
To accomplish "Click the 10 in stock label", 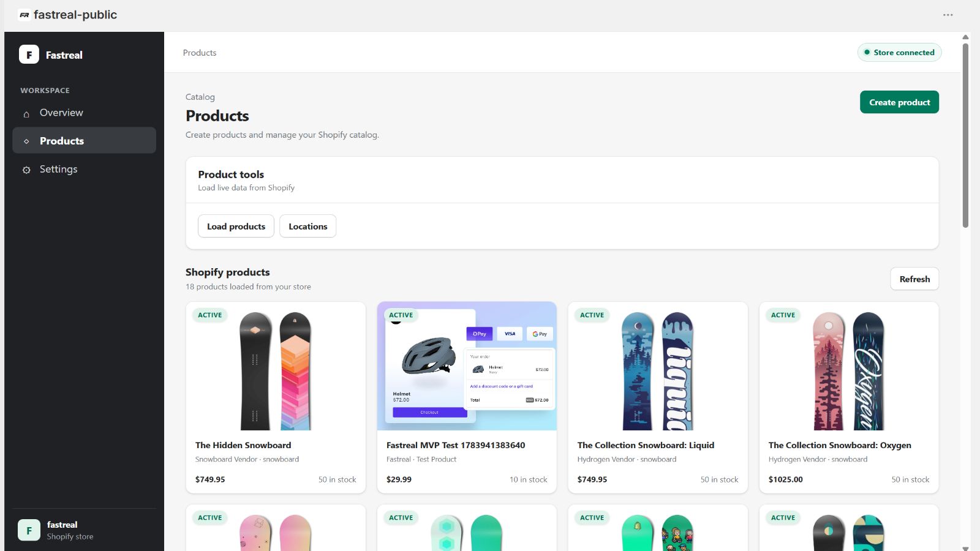I will [x=528, y=479].
